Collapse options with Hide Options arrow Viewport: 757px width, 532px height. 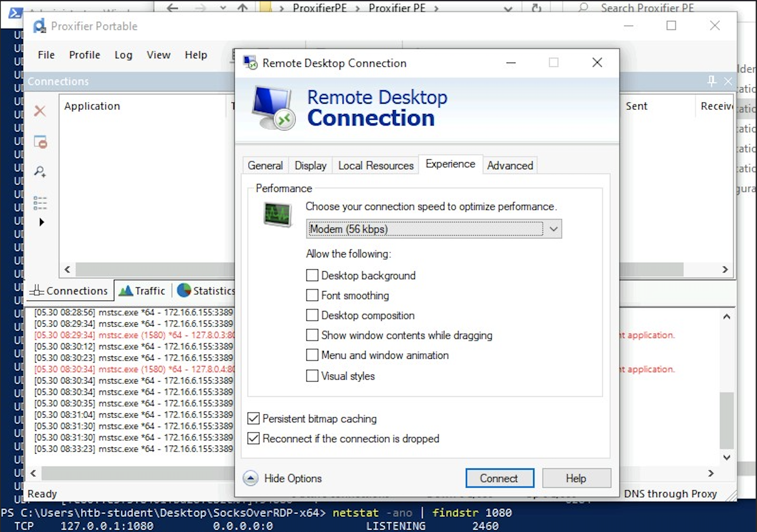pyautogui.click(x=251, y=478)
